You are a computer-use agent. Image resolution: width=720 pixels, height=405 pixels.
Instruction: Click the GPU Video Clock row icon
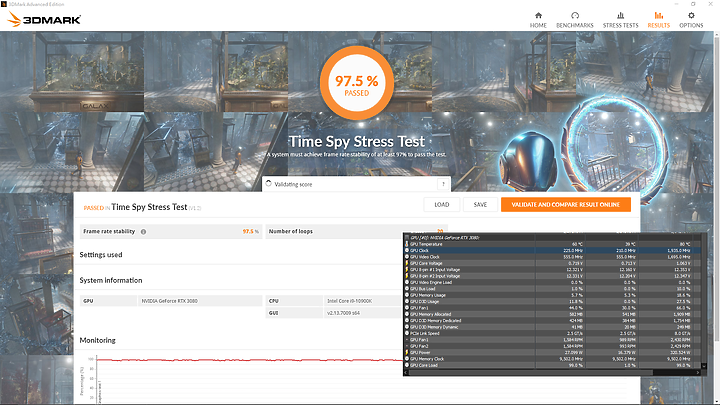click(x=407, y=257)
